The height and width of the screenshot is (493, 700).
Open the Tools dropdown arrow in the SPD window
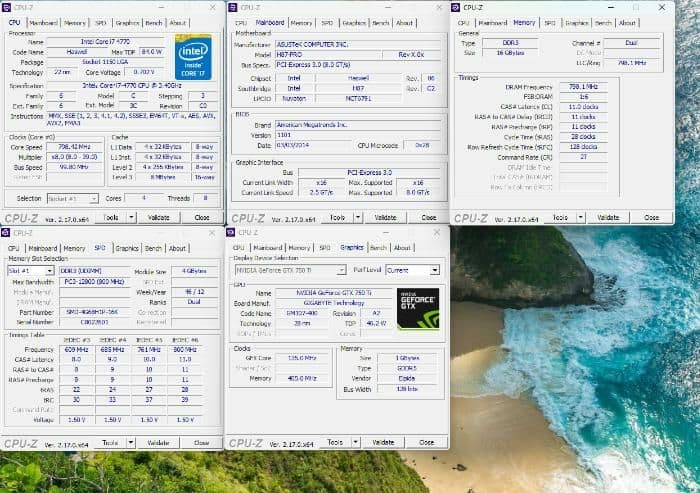[130, 443]
